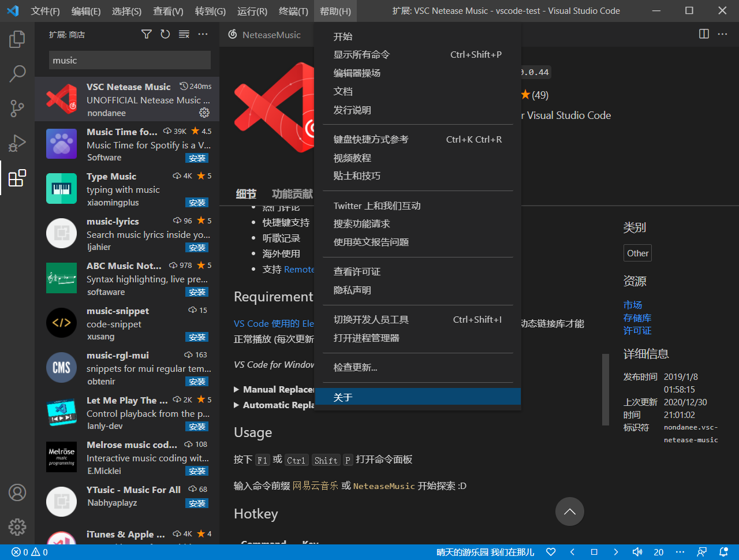The width and height of the screenshot is (739, 560).
Task: Expand the Automatic Replacement section
Action: [275, 405]
